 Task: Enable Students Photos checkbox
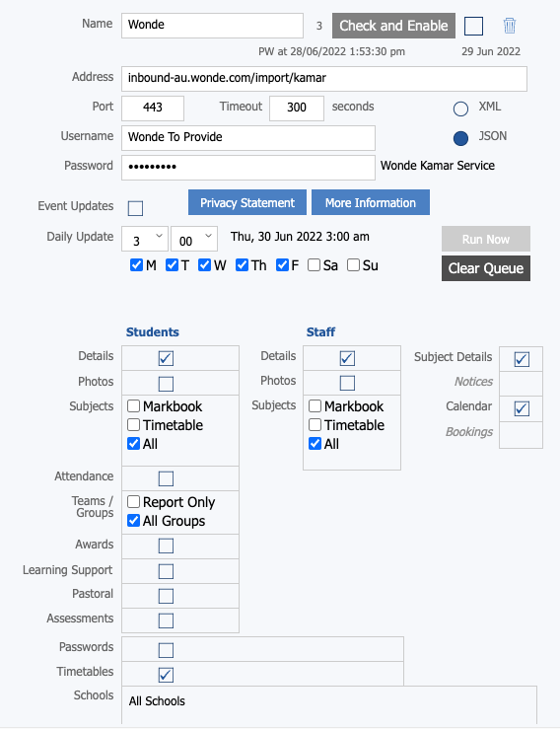166,384
